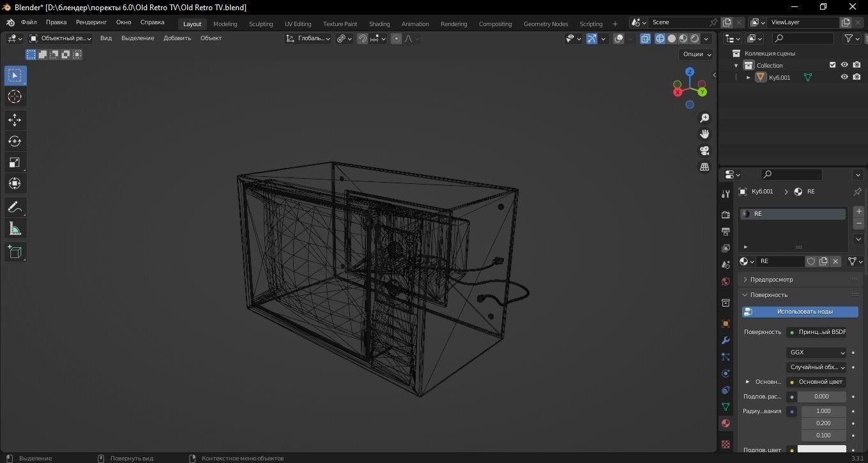Screen dimensions: 868x463
Task: Switch to the UV Editing workspace tab
Action: 298,24
